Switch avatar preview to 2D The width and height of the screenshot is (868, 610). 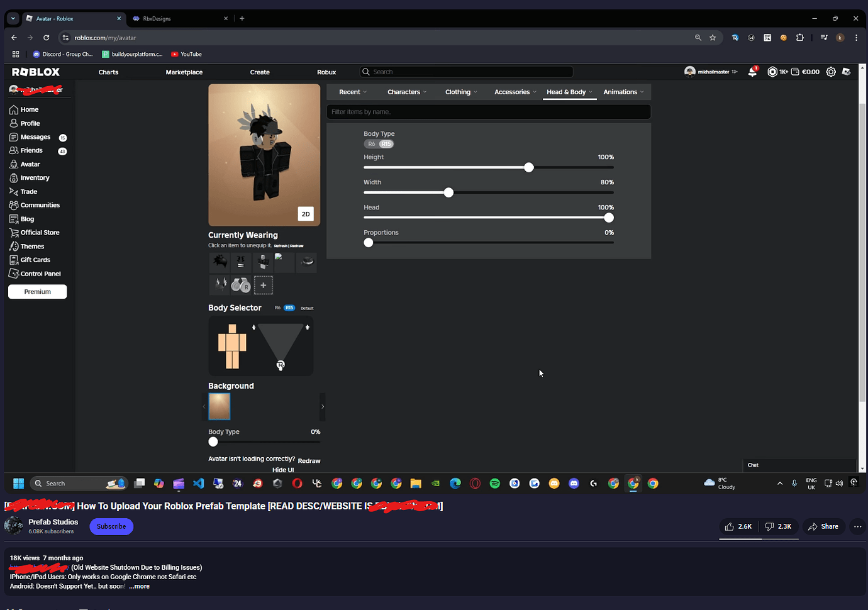pyautogui.click(x=306, y=214)
